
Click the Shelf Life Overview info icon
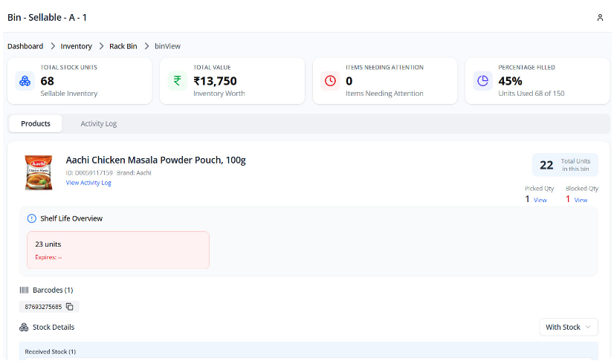(x=31, y=218)
